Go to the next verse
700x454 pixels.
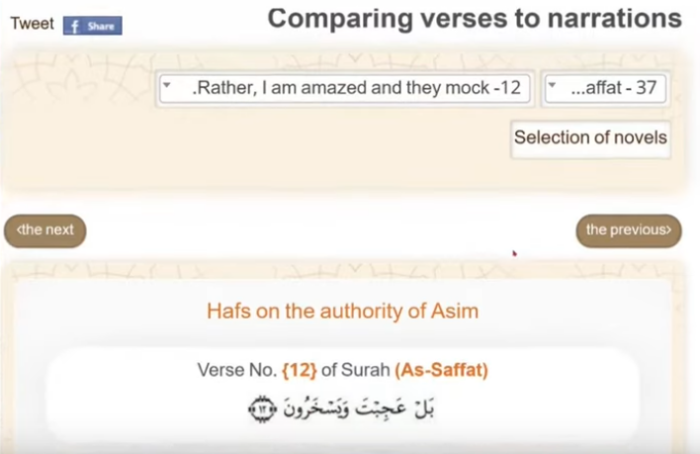click(45, 230)
